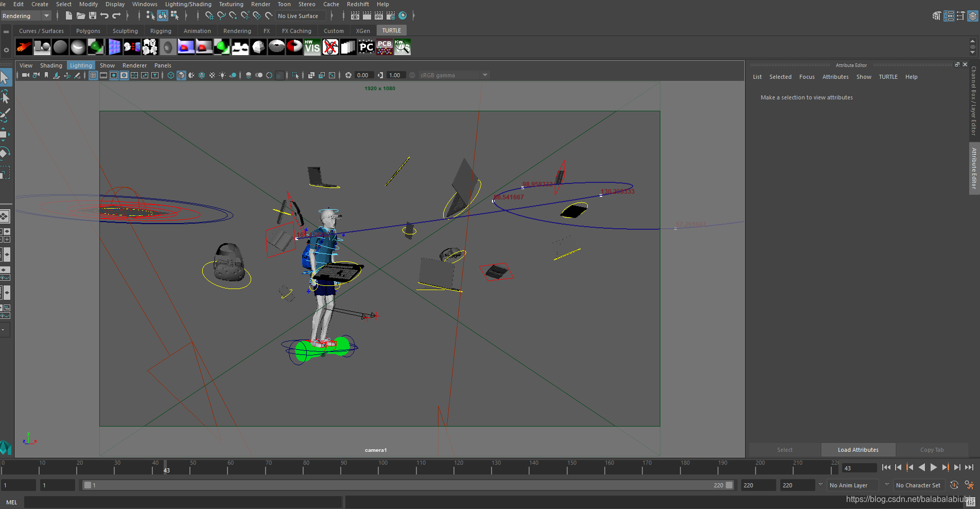Toggle select by object type mode
Screen dimensions: 980x509
click(163, 16)
